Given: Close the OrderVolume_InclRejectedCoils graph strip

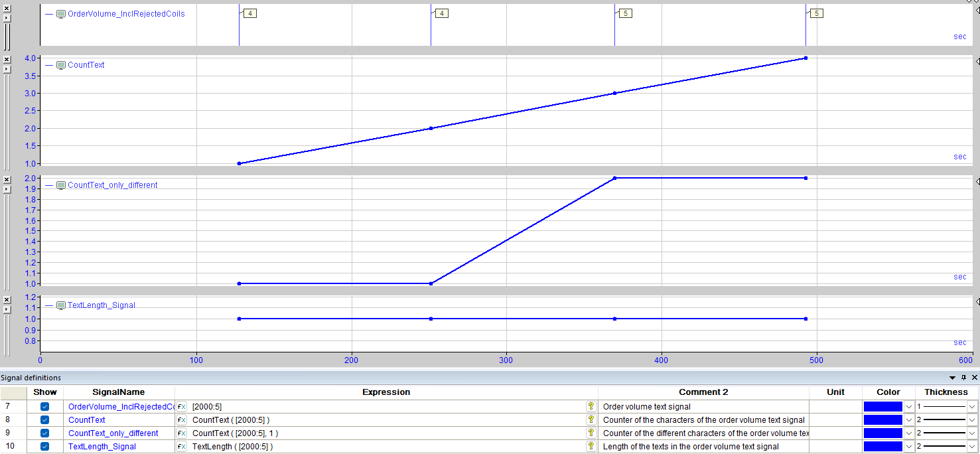Looking at the screenshot, I should click(x=7, y=8).
